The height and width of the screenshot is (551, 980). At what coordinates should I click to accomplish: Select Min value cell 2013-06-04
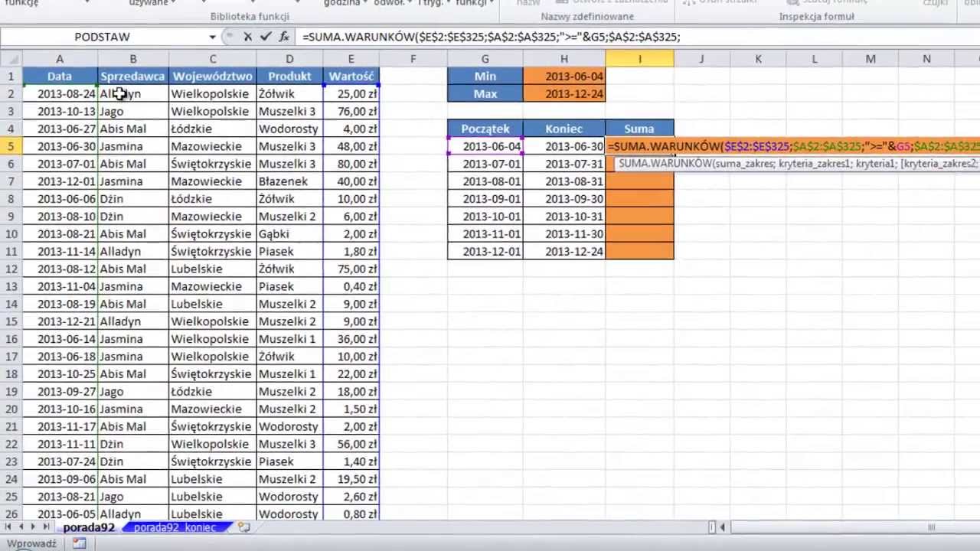564,76
